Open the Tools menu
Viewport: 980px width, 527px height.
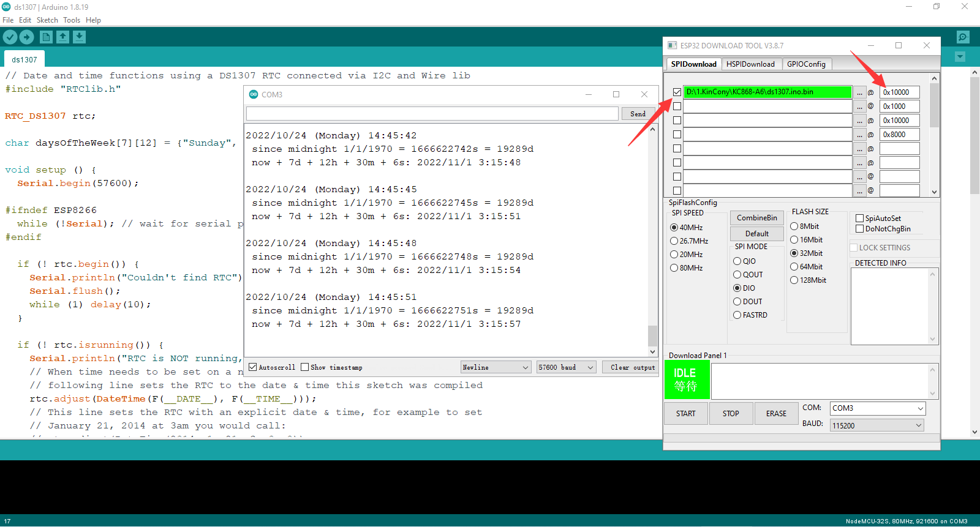(72, 20)
